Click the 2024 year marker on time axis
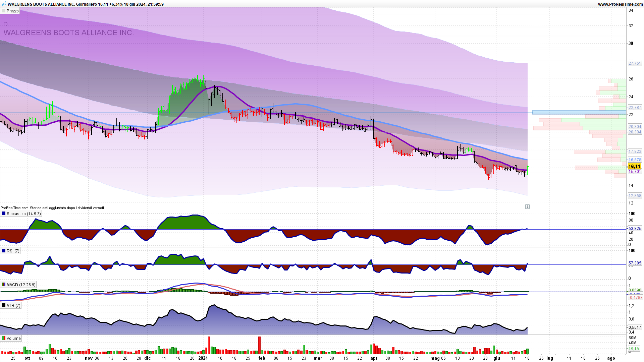Image resolution: width=644 pixels, height=362 pixels. (x=203, y=358)
